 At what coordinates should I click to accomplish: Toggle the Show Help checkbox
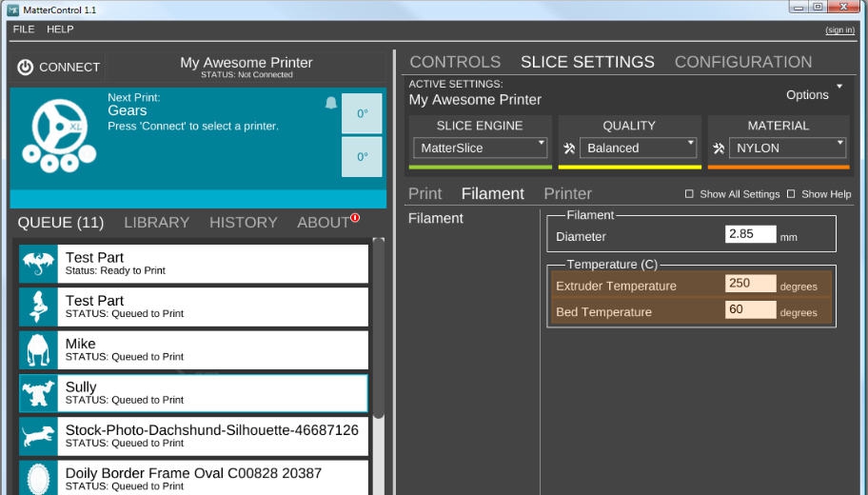(791, 194)
